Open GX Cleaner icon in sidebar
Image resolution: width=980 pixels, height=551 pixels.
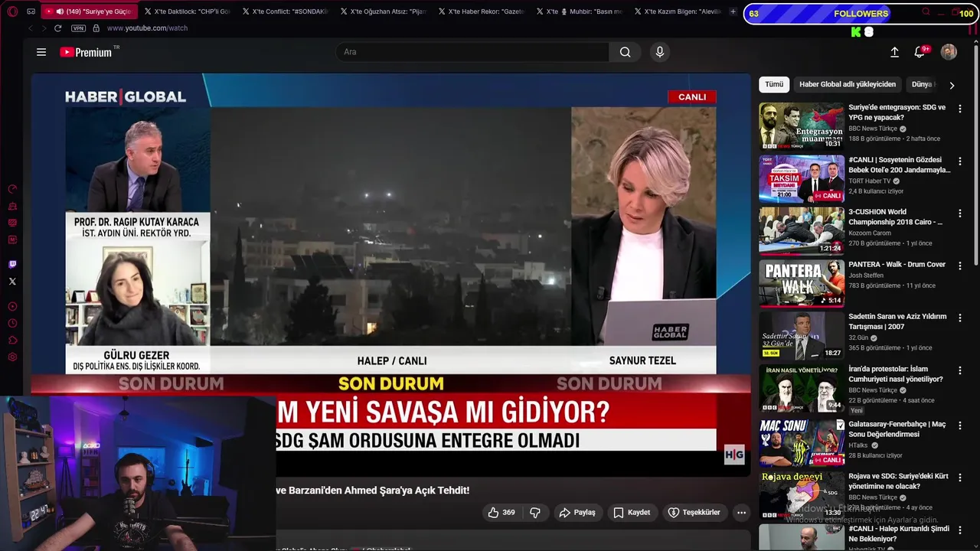click(12, 207)
